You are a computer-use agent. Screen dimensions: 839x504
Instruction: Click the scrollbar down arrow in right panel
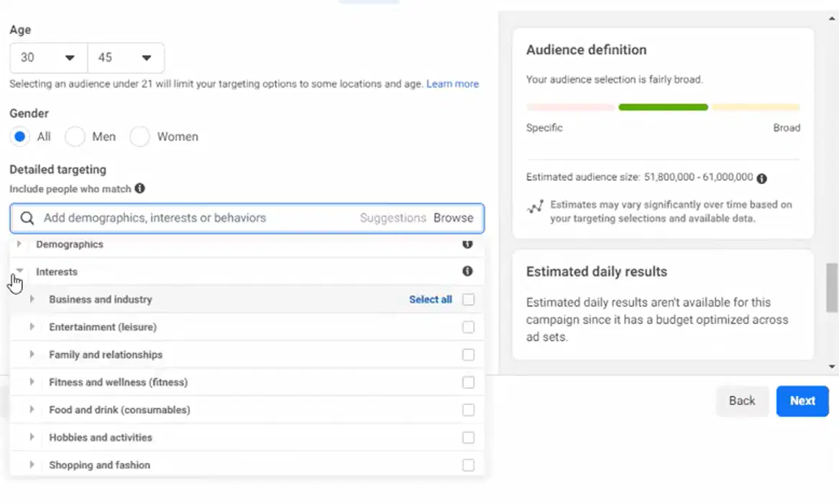pyautogui.click(x=832, y=367)
